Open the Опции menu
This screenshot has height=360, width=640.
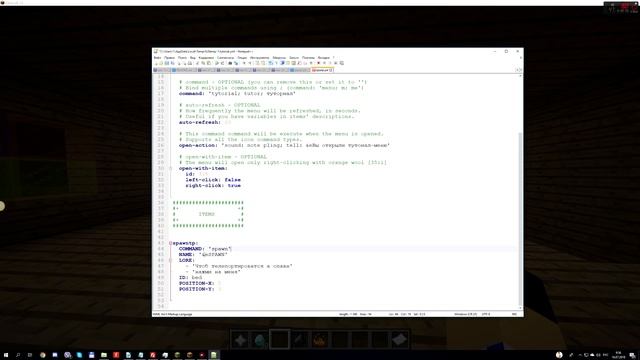242,58
